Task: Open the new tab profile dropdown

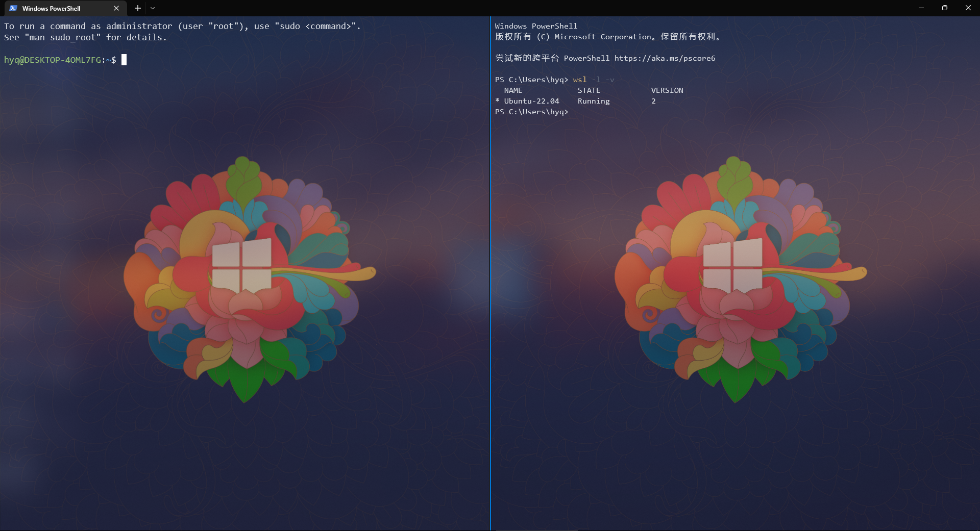Action: click(153, 8)
